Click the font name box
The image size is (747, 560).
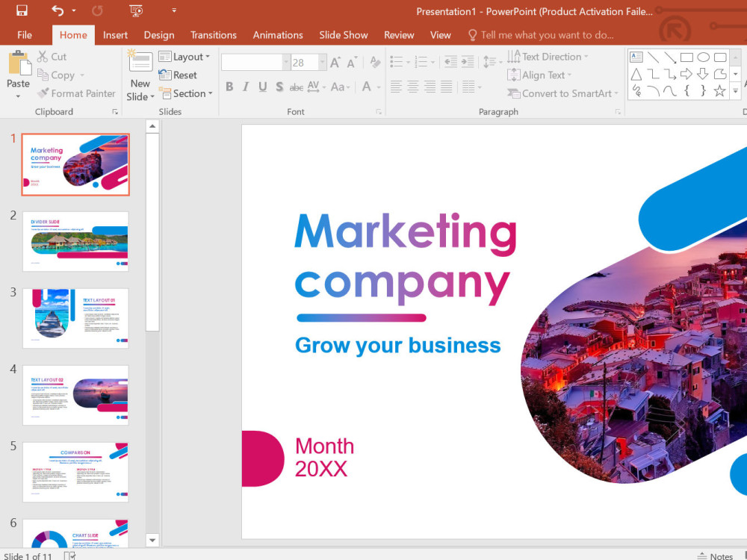[x=252, y=63]
